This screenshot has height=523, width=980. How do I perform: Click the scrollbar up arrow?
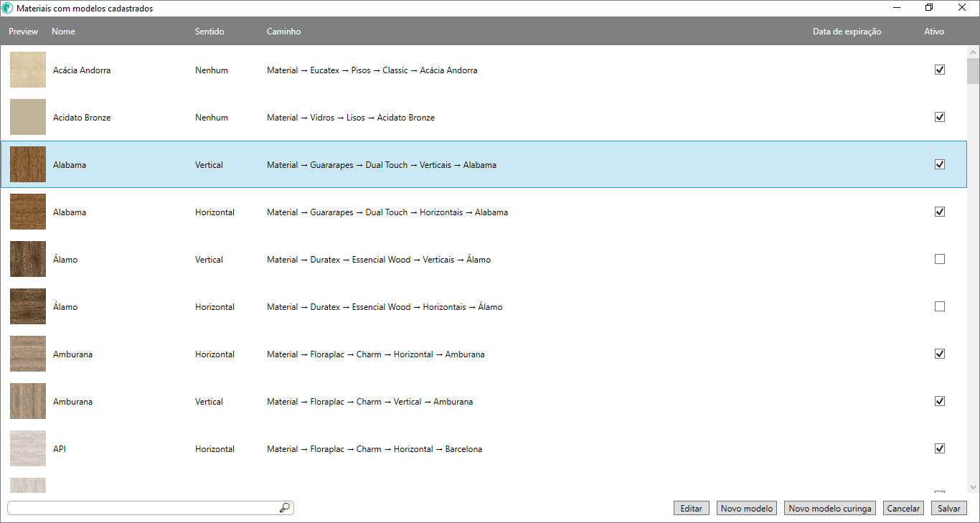pos(974,53)
